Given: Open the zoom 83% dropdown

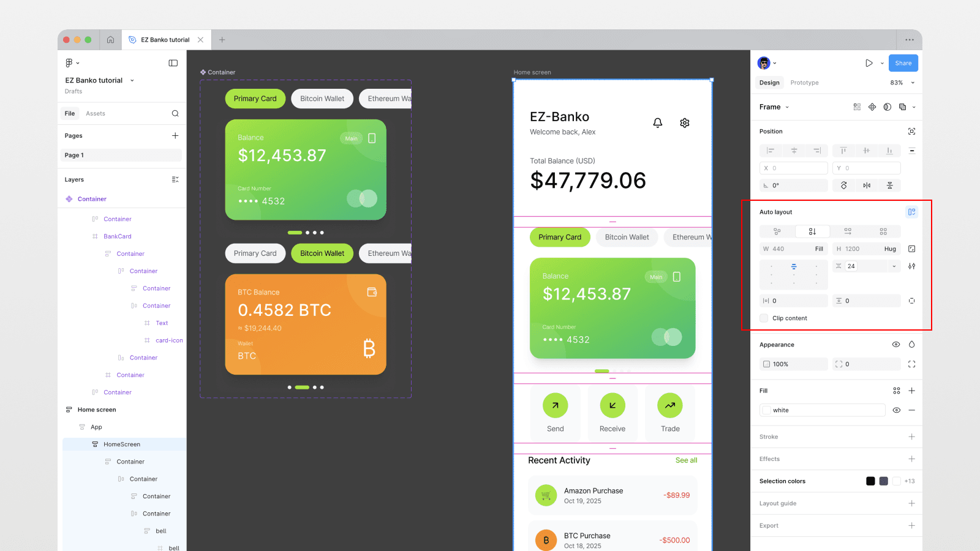Looking at the screenshot, I should 913,83.
